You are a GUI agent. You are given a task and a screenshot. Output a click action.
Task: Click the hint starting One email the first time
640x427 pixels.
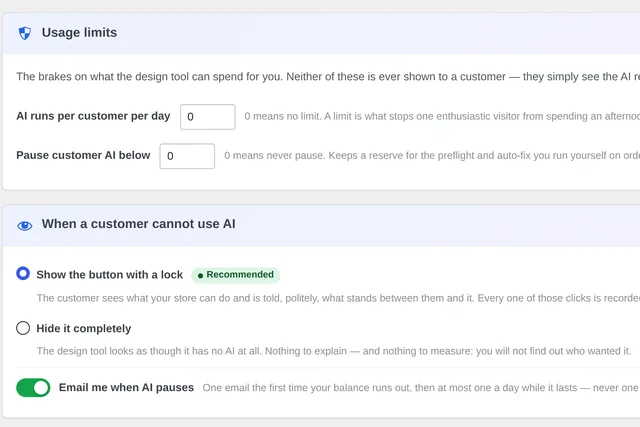[421, 388]
